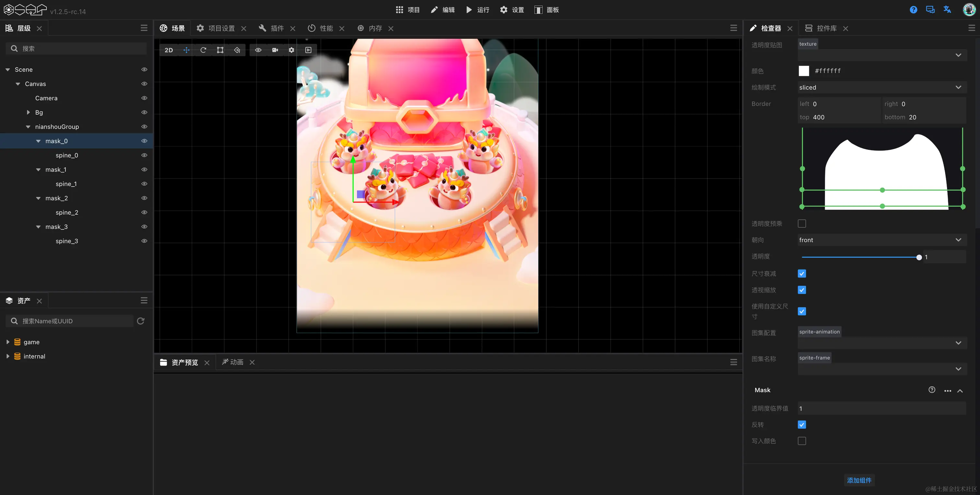Click the rect transform tool icon
The height and width of the screenshot is (495, 980).
pos(220,50)
